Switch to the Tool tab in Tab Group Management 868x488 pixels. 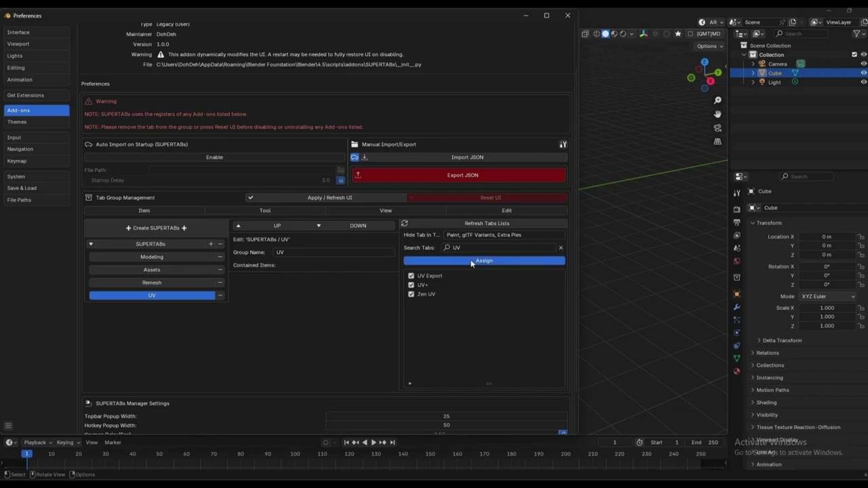click(x=265, y=211)
